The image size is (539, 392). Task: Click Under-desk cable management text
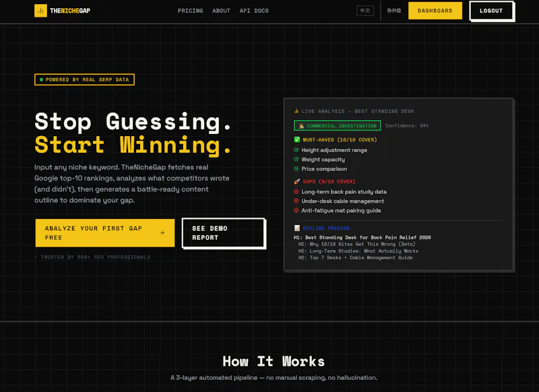pyautogui.click(x=343, y=201)
